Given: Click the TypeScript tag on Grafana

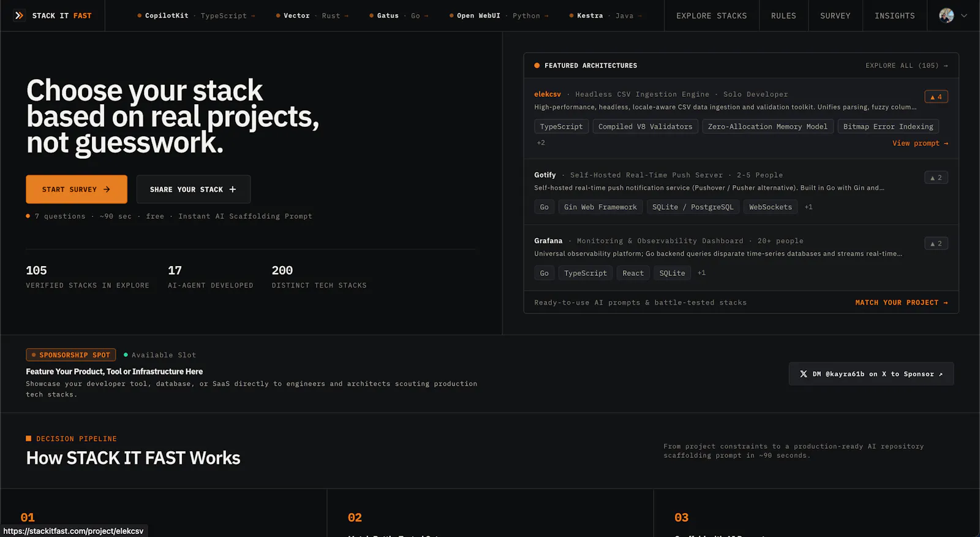Looking at the screenshot, I should pos(586,273).
